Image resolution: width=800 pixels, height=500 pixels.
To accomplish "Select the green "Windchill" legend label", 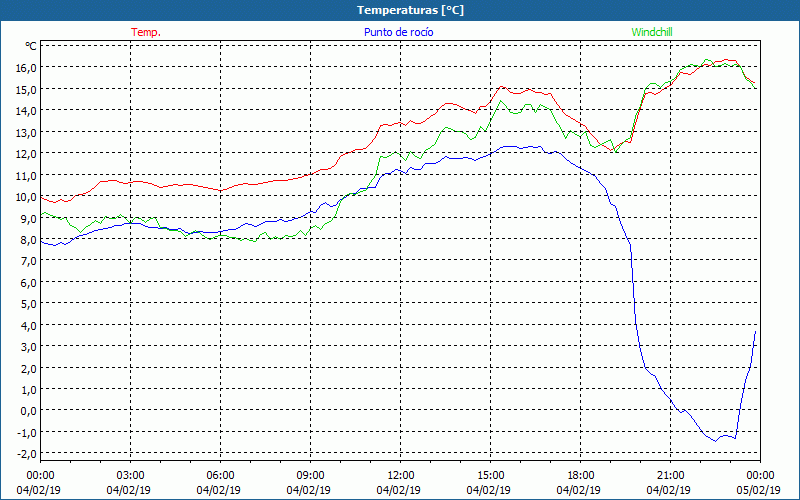I will click(652, 32).
